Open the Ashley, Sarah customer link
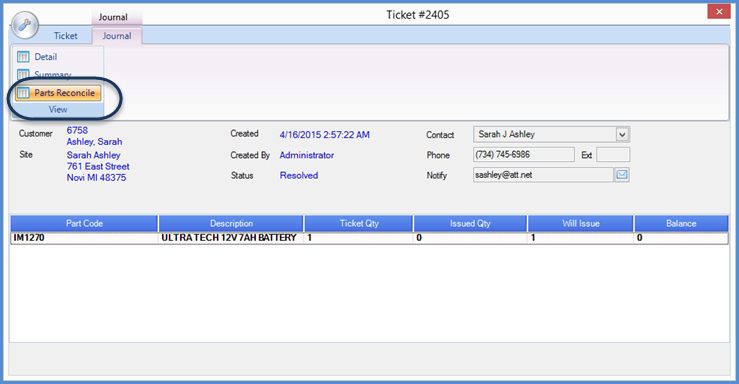This screenshot has height=384, width=739. click(94, 142)
